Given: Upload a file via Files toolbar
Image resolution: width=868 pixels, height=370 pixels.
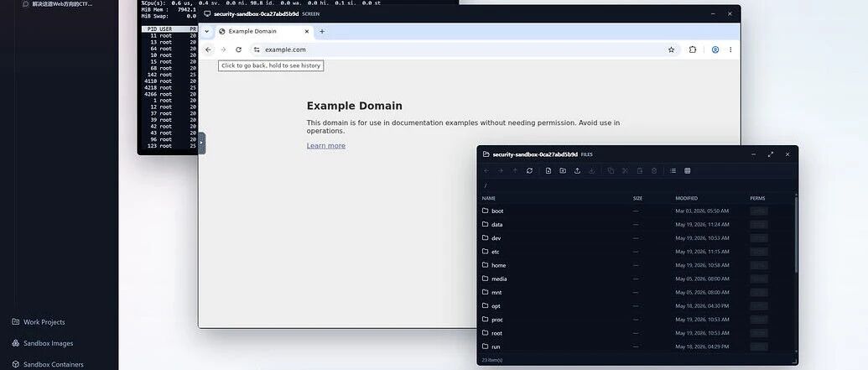Looking at the screenshot, I should (577, 170).
